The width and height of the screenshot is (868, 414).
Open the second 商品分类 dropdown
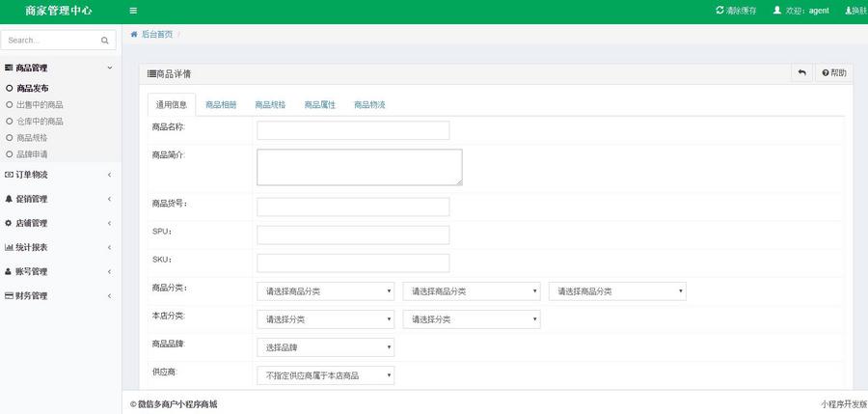pyautogui.click(x=472, y=291)
